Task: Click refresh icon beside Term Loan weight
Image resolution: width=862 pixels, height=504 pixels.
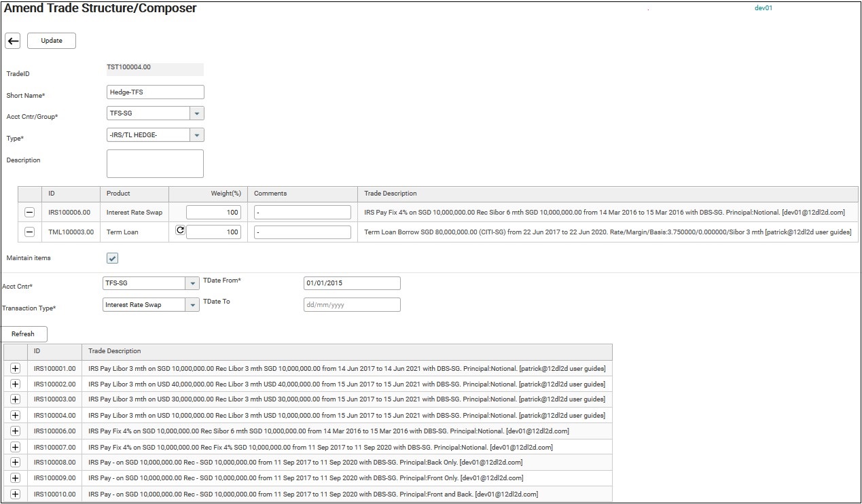Action: tap(180, 231)
